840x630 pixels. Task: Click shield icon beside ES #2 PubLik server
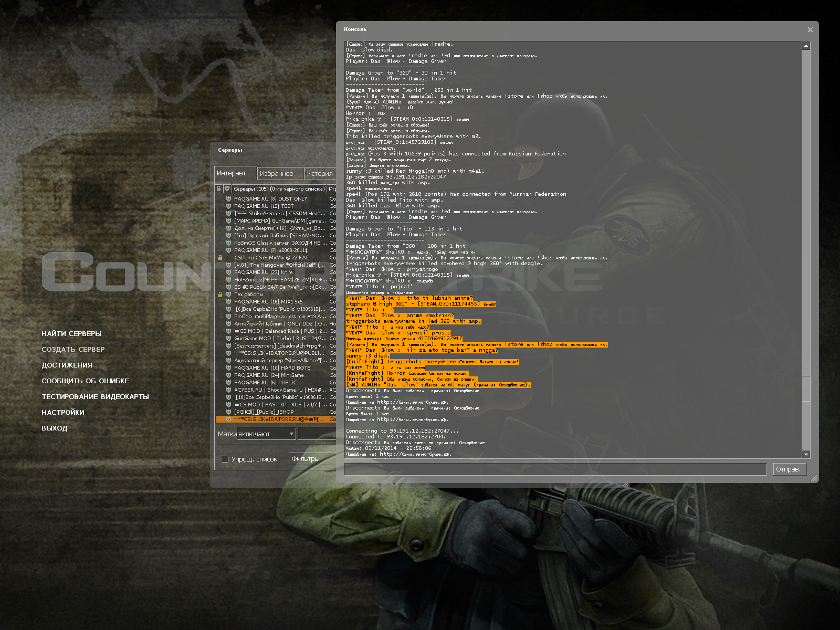(228, 287)
